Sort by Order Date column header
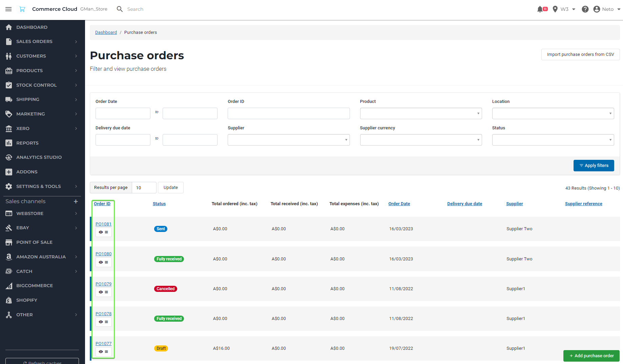623x364 pixels. (399, 204)
